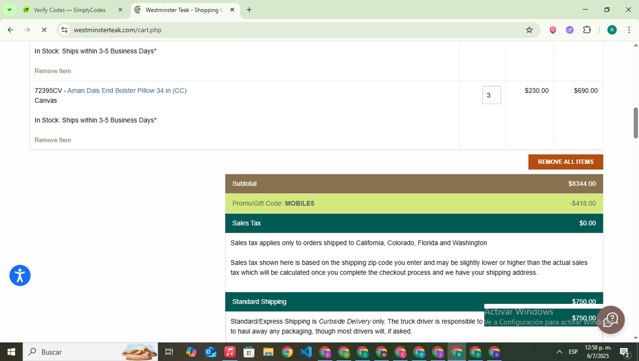
Task: Edit quantity field for Bolster Pillow
Action: (491, 95)
